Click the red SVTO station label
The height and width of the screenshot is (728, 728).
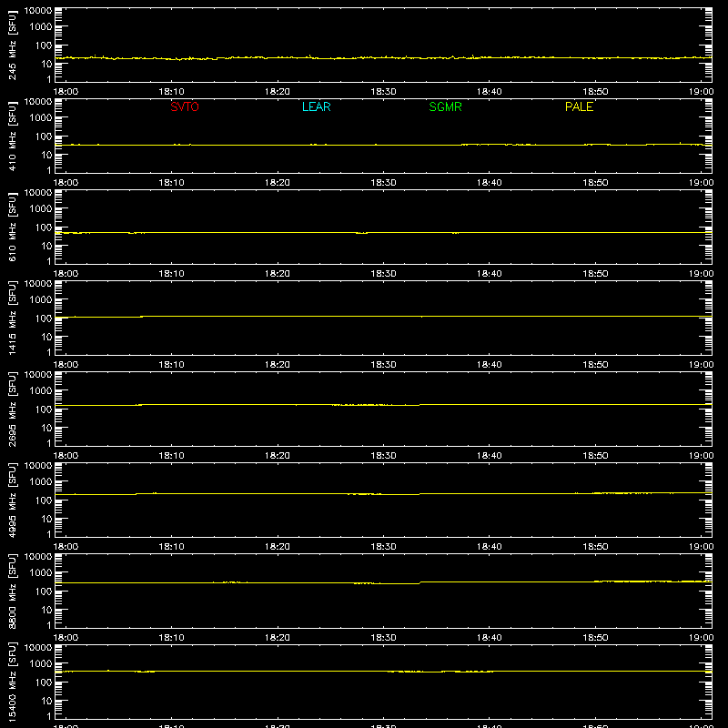coord(185,106)
